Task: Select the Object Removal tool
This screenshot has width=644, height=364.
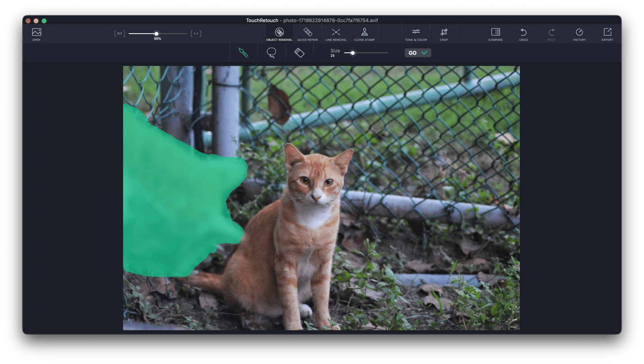Action: (279, 34)
